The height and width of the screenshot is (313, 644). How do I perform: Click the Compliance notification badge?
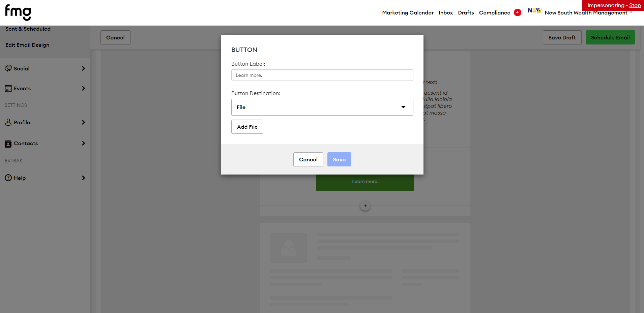[x=517, y=12]
